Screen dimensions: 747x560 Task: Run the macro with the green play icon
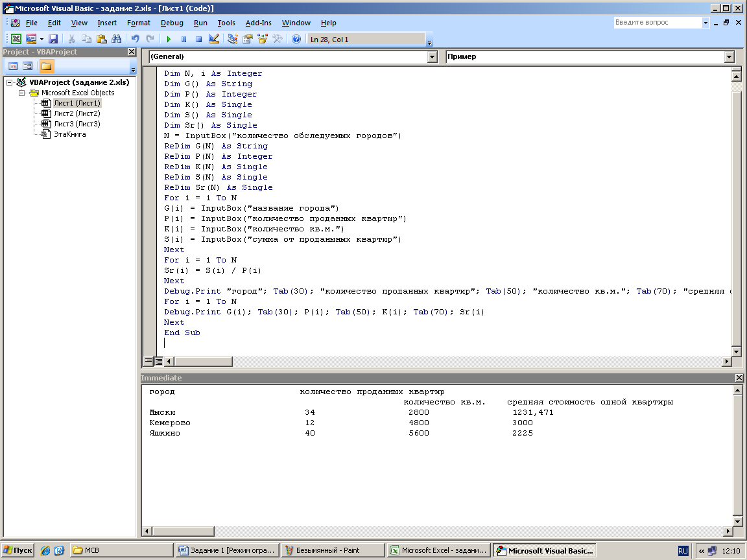coord(169,40)
